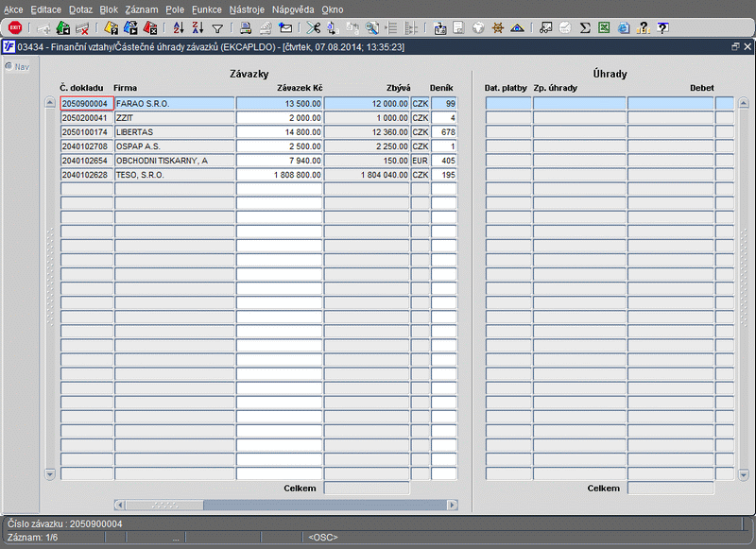756x549 pixels.
Task: Click the binoculars chart icon
Action: pos(545,28)
